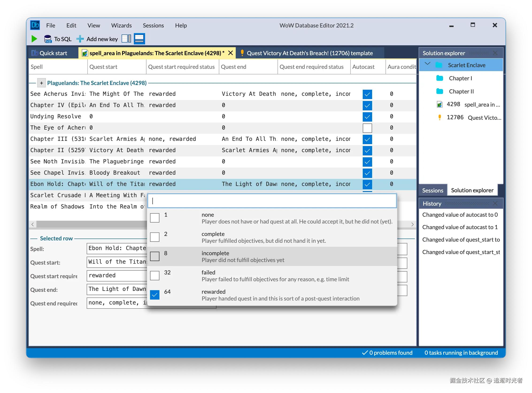The width and height of the screenshot is (532, 393).
Task: Sort by the Spell column header
Action: pyautogui.click(x=58, y=67)
